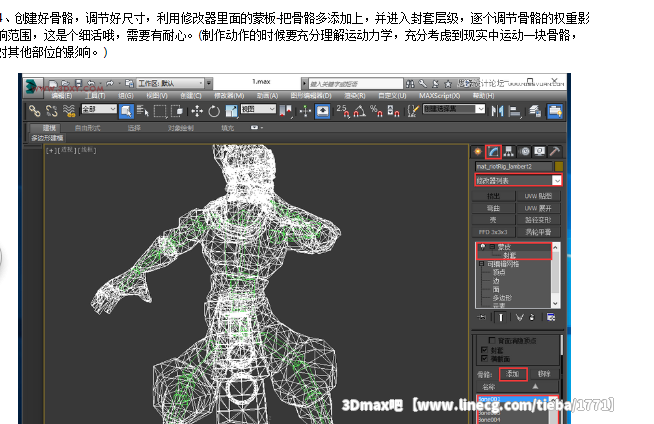Screen dimensions: 654x424
Task: Toggle the Window/Crossing selection icon
Action: point(177,111)
